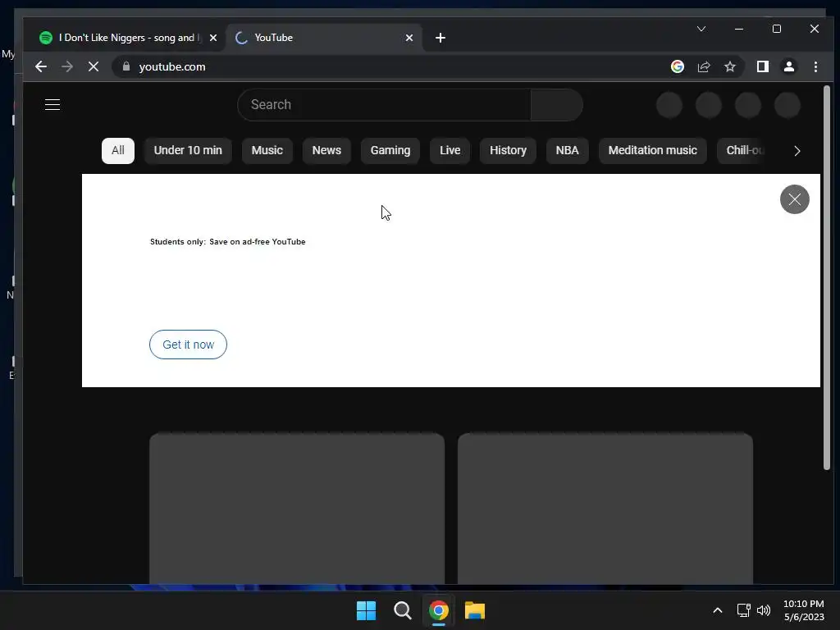Click the Chrome taskbar icon
Image resolution: width=840 pixels, height=630 pixels.
pyautogui.click(x=439, y=610)
